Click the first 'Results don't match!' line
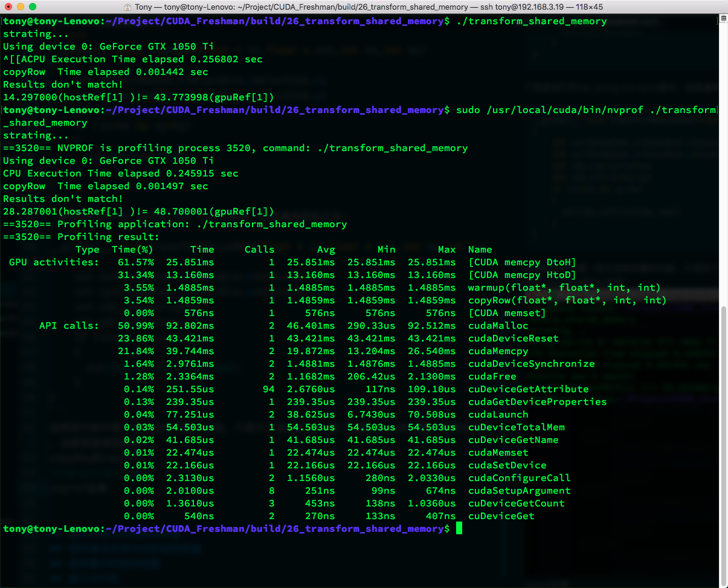Screen dimensions: 728x588 (x=63, y=85)
